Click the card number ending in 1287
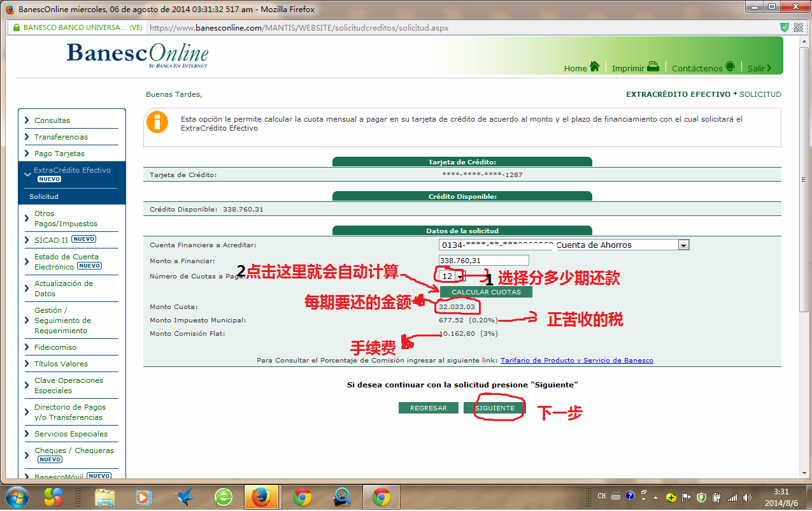 point(483,175)
